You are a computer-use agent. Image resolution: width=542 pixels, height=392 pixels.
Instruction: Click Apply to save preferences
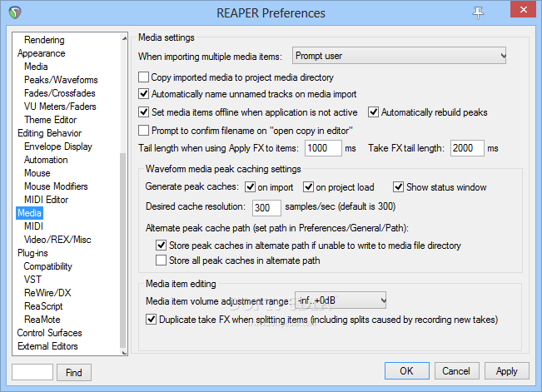coord(507,371)
